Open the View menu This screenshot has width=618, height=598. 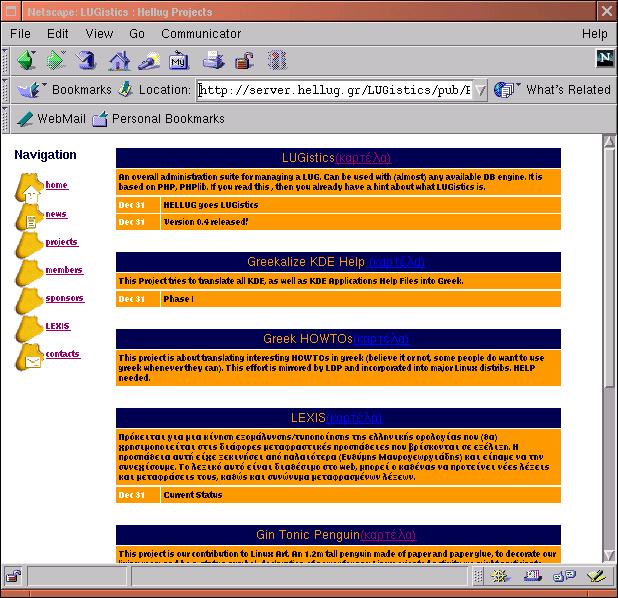coord(99,34)
